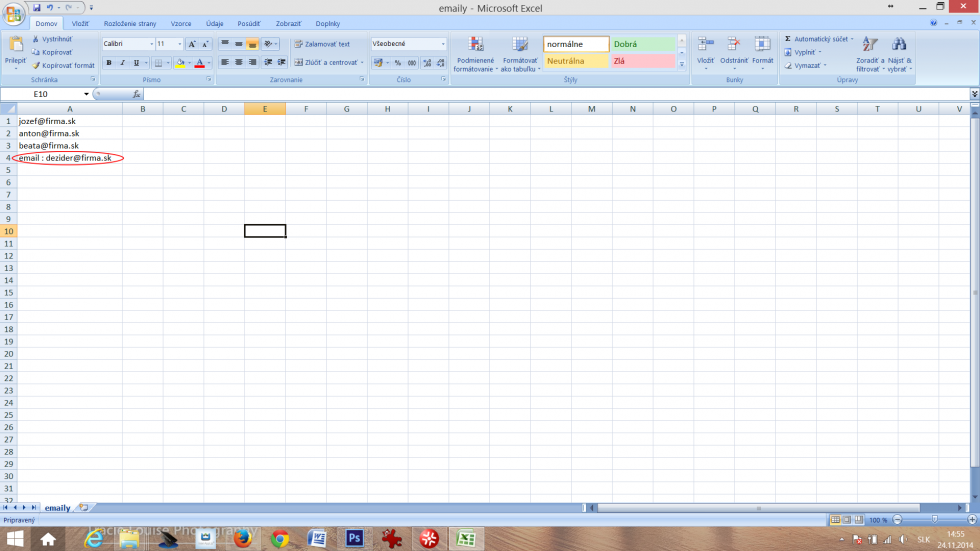The image size is (980, 551).
Task: Center text horizontally
Action: pyautogui.click(x=238, y=62)
